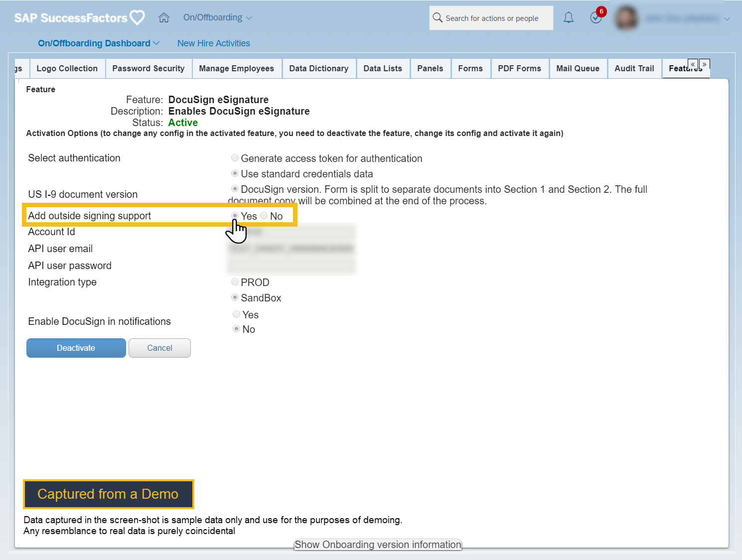Viewport: 742px width, 560px height.
Task: Expand On/Offboarding module dropdown
Action: pos(218,17)
